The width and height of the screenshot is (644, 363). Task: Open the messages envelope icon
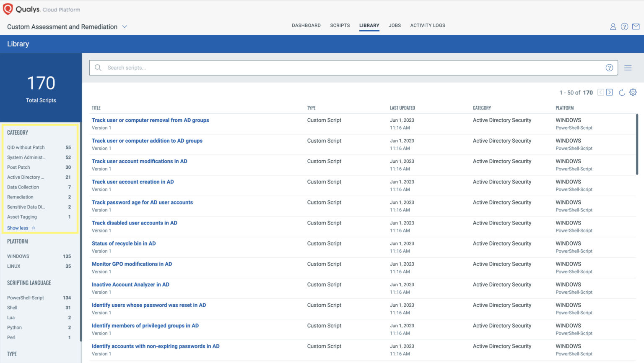pos(636,26)
